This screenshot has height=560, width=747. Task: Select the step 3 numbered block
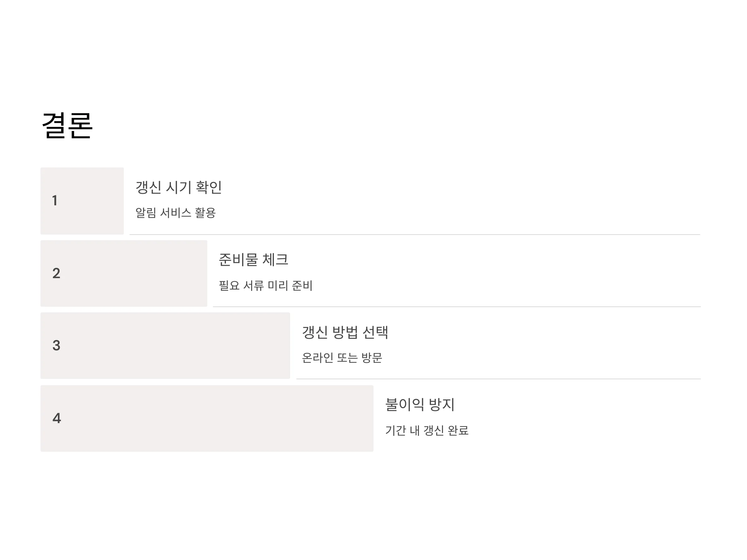coord(165,346)
